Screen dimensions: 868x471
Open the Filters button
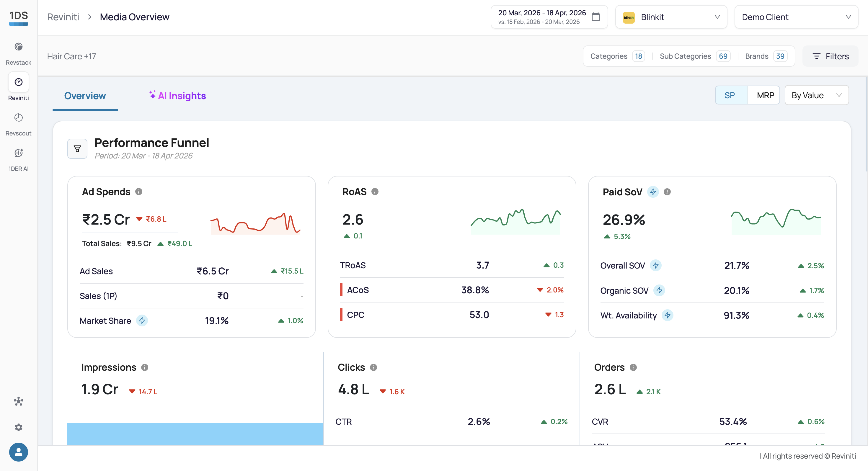click(830, 56)
